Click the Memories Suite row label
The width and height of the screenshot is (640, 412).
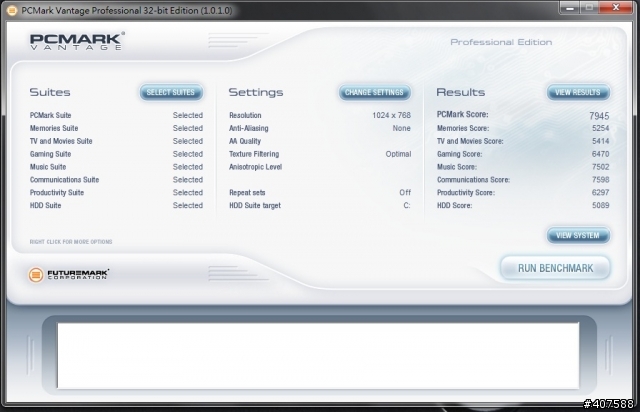click(54, 128)
